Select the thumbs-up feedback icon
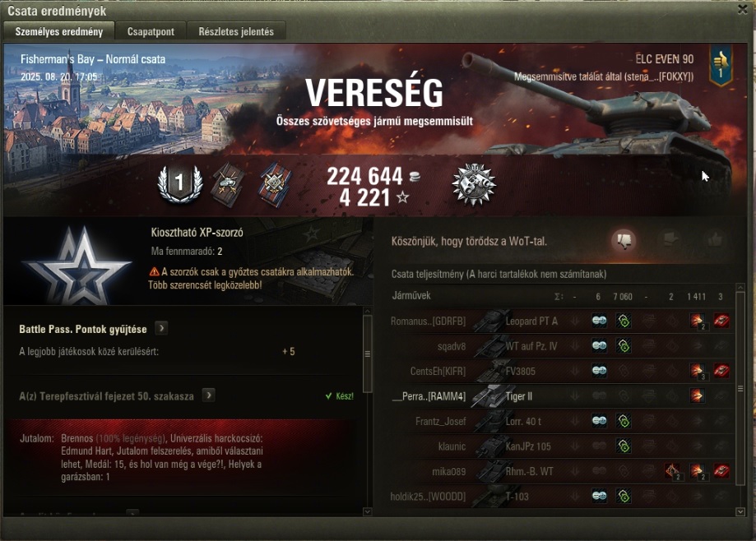Viewport: 756px width, 541px height. pos(715,239)
